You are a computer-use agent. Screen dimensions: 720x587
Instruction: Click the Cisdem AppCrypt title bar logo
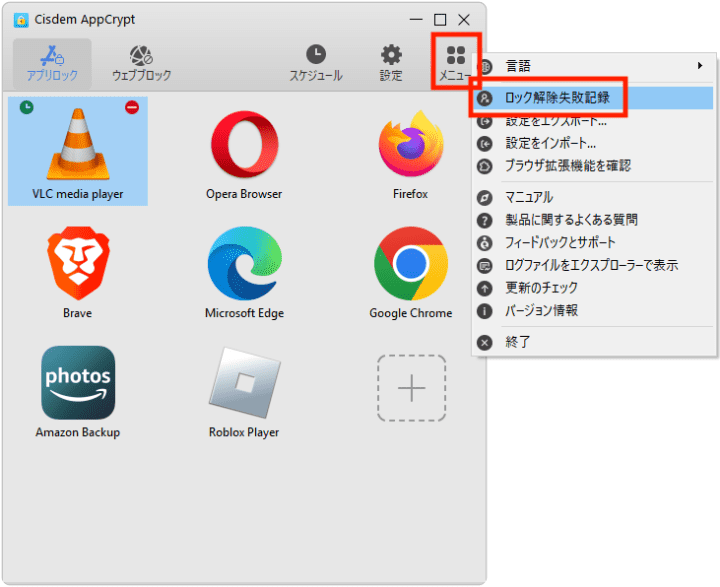click(x=21, y=20)
